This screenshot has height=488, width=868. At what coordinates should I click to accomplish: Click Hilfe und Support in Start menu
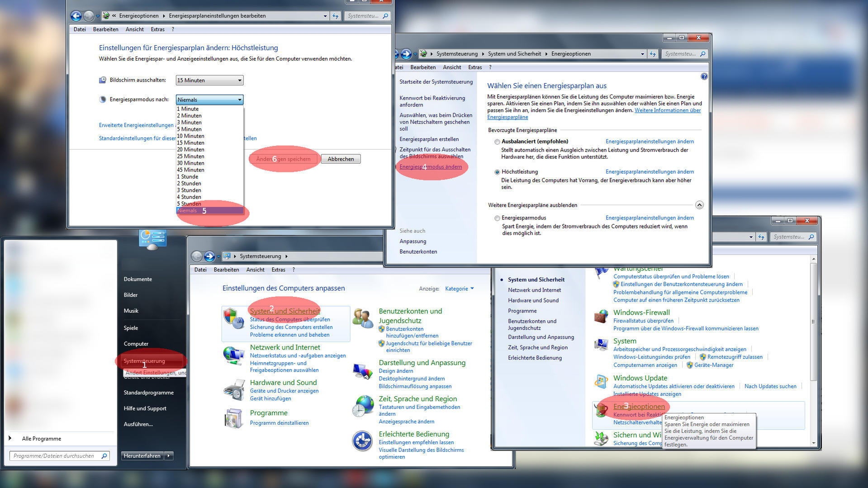pyautogui.click(x=145, y=408)
